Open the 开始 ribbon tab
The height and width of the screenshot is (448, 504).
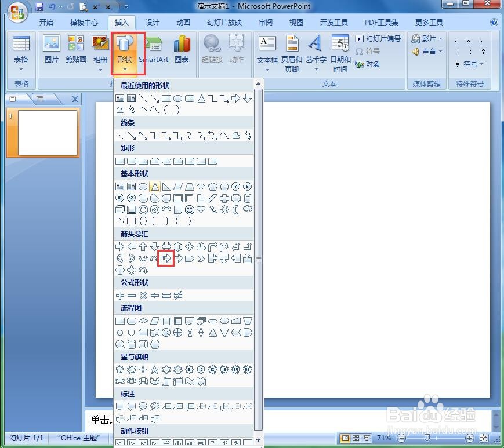tap(46, 22)
